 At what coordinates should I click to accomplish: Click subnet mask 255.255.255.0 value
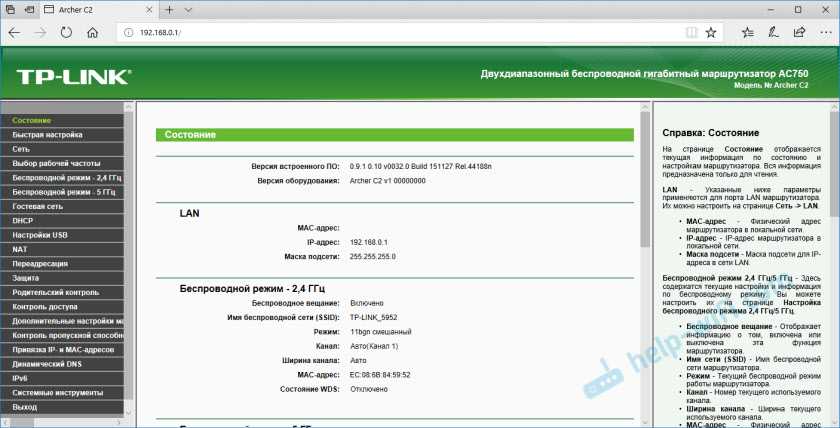coord(372,257)
